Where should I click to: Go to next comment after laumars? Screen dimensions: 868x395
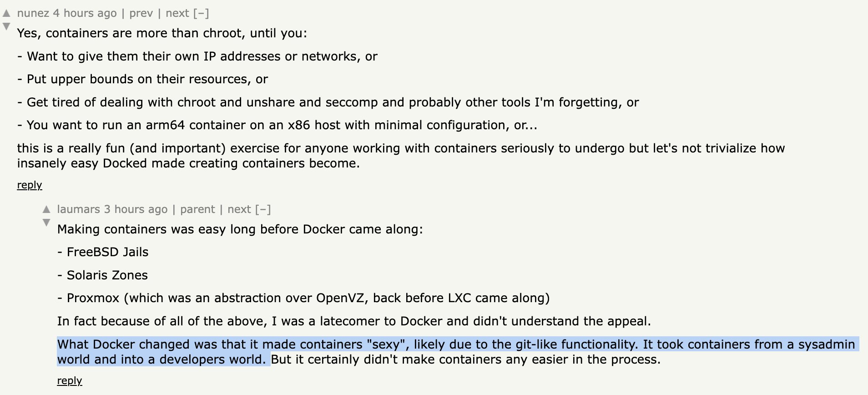click(x=239, y=209)
